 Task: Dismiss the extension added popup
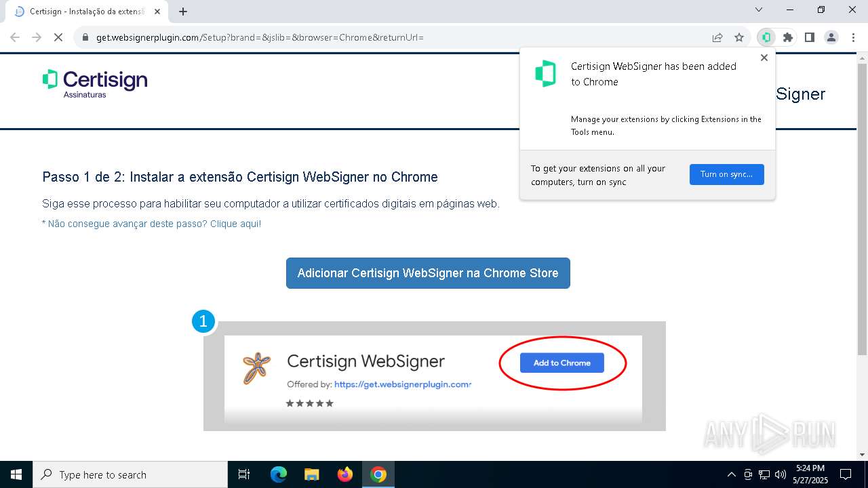coord(764,58)
